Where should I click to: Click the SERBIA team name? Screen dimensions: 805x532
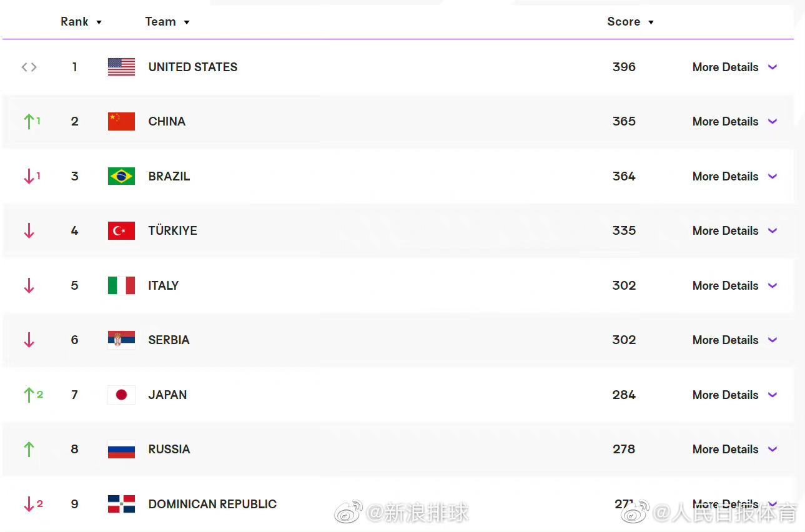coord(169,340)
